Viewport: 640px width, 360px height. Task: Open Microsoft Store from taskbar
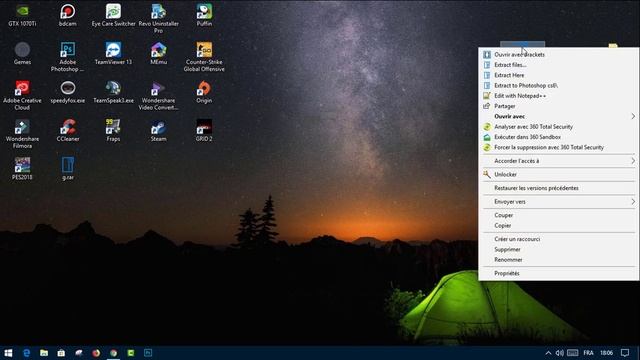(61, 353)
